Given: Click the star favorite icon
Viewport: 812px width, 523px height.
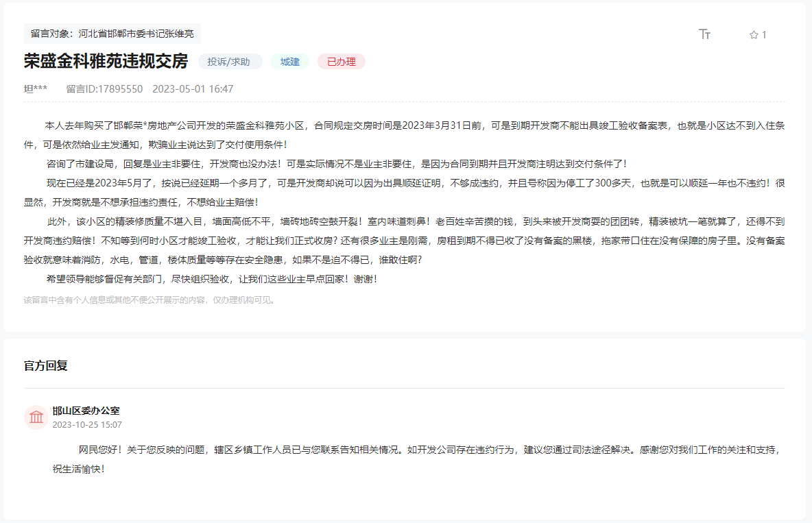Looking at the screenshot, I should pos(754,35).
